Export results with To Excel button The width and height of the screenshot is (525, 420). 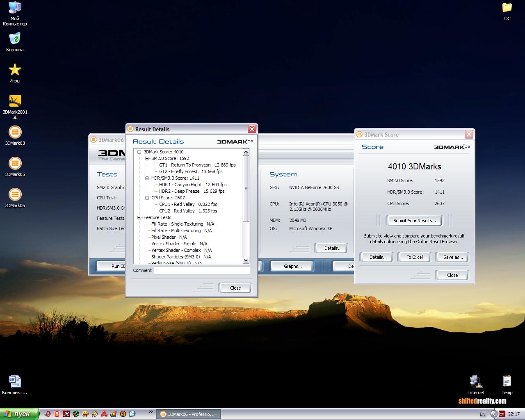click(x=414, y=257)
